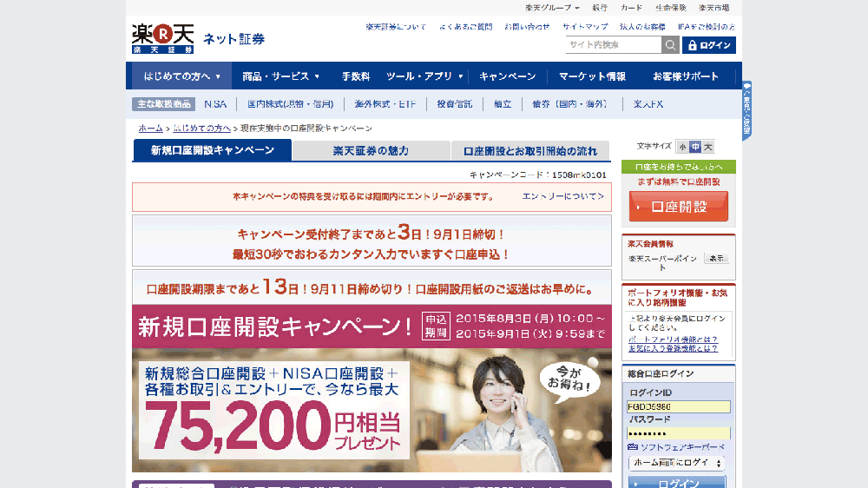Viewport: 868px width, 488px height.
Task: Open the feedback side tab on the right edge
Action: [x=746, y=109]
